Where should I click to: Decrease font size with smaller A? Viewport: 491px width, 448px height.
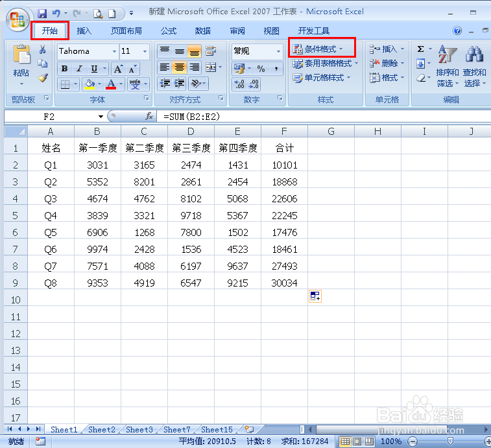pos(132,69)
